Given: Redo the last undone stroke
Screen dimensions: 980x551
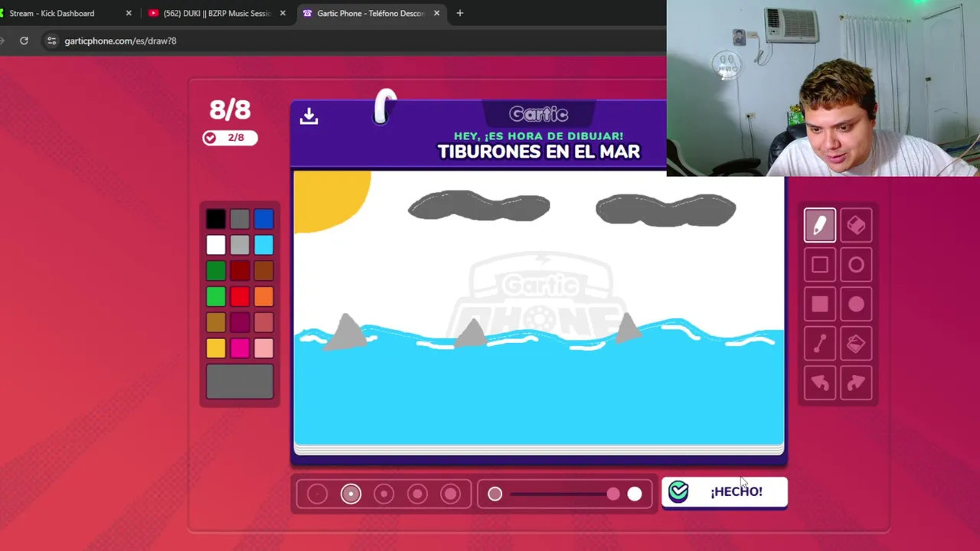Looking at the screenshot, I should tap(856, 383).
